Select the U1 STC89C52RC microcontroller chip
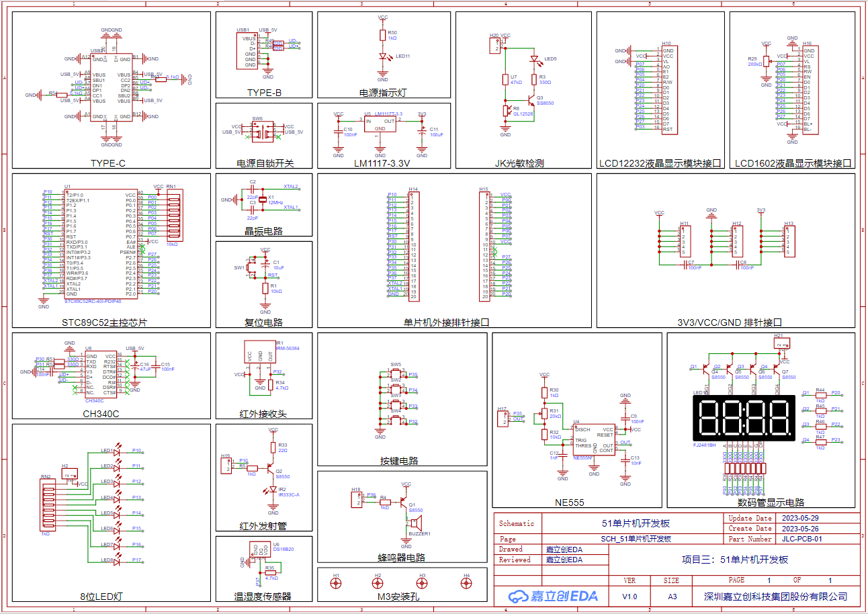Image resolution: width=868 pixels, height=614 pixels. coord(101,245)
